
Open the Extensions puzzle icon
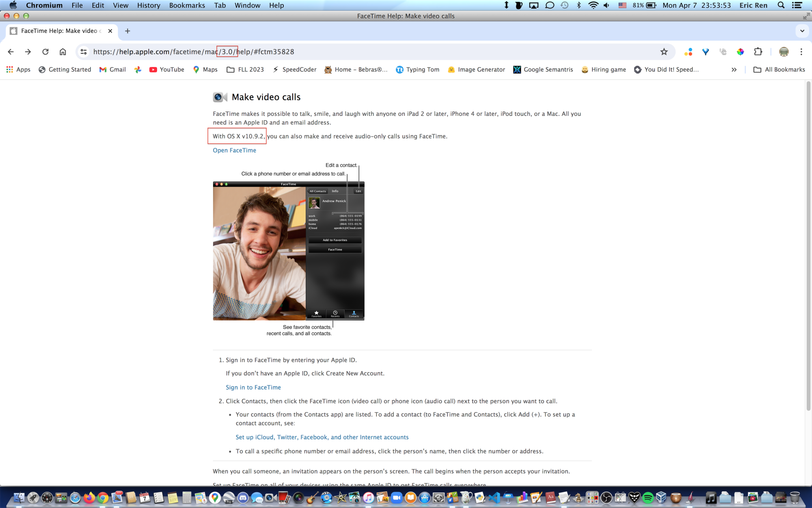pyautogui.click(x=758, y=52)
